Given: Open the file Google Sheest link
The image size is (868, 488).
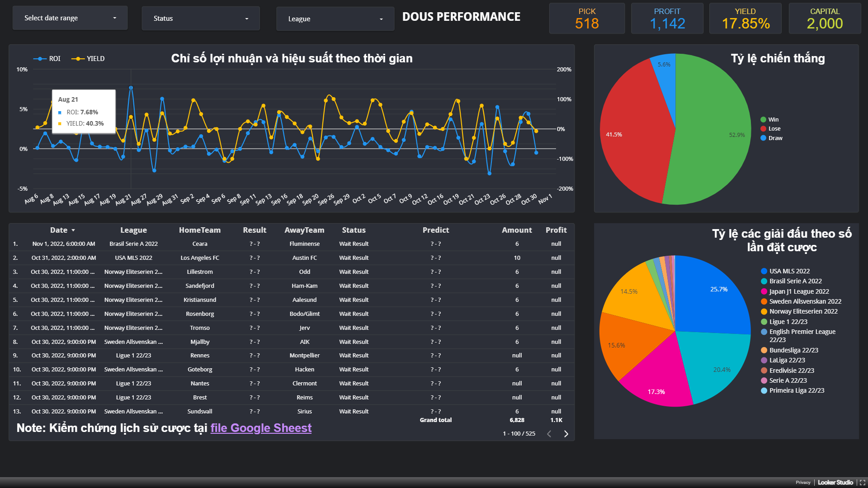Looking at the screenshot, I should pyautogui.click(x=261, y=428).
